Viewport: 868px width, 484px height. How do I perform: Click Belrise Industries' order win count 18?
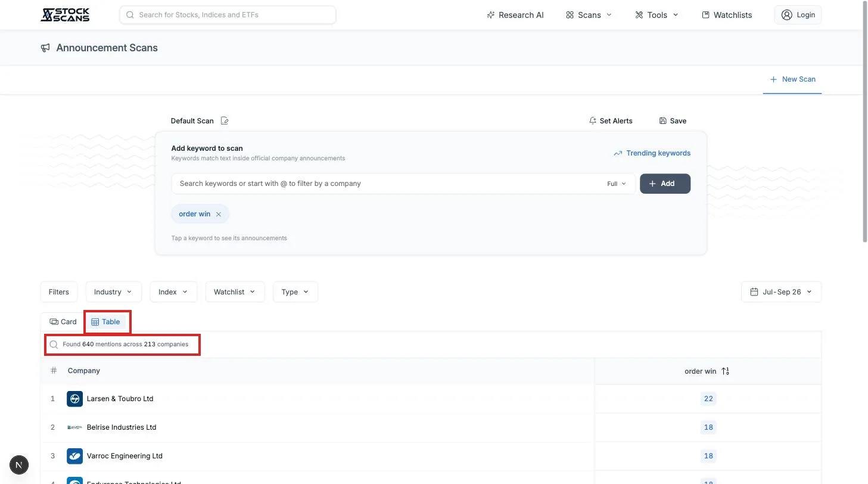click(708, 427)
